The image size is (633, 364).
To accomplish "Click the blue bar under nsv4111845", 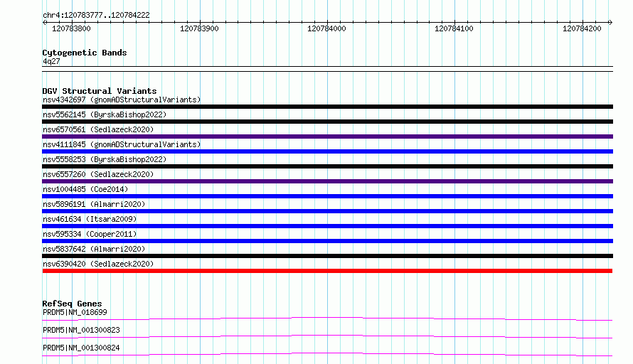I will [327, 151].
